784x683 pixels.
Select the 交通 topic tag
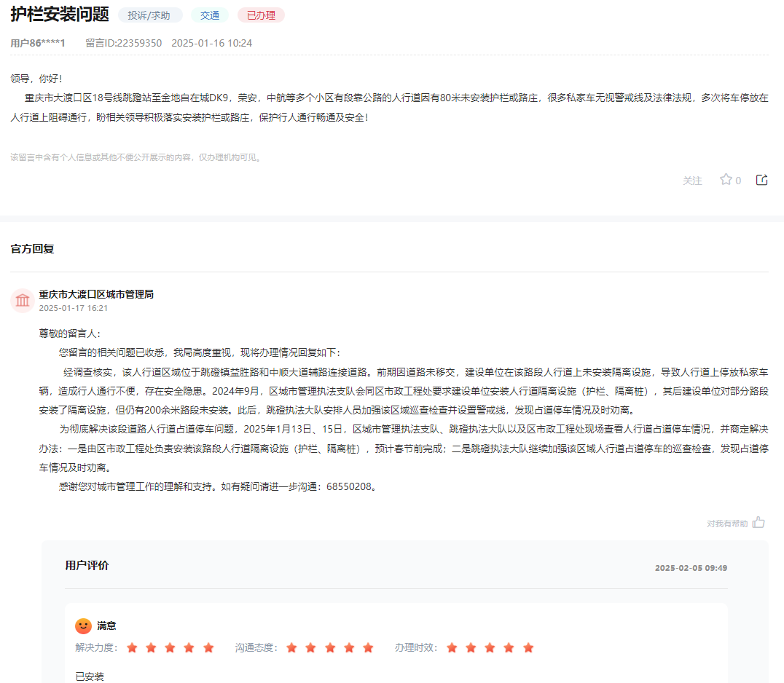click(x=209, y=14)
